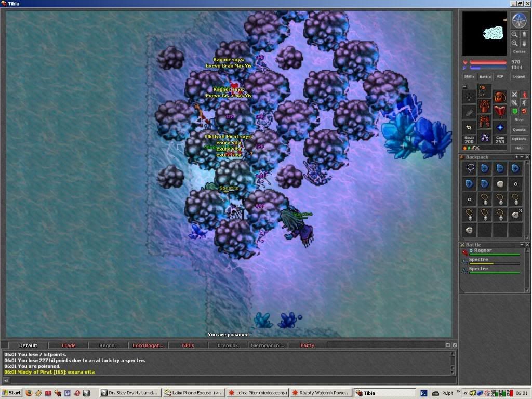Click the red health bar

point(488,62)
